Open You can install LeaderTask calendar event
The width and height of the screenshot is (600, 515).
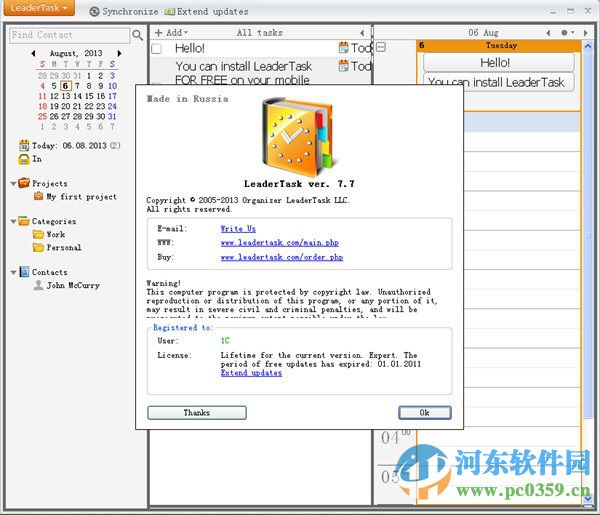499,82
